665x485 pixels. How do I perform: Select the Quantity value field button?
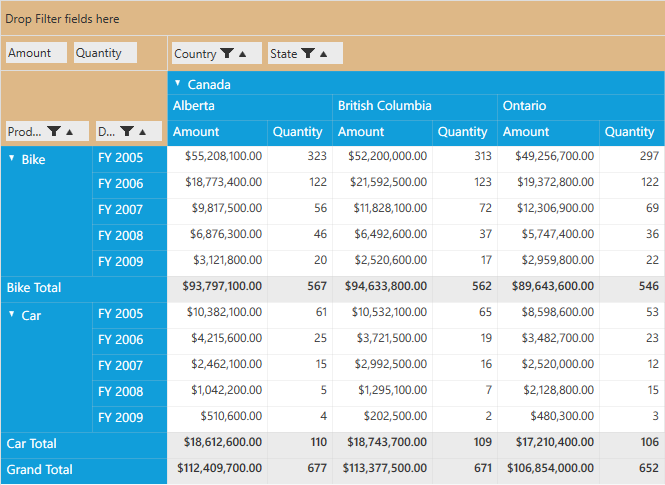(x=105, y=53)
